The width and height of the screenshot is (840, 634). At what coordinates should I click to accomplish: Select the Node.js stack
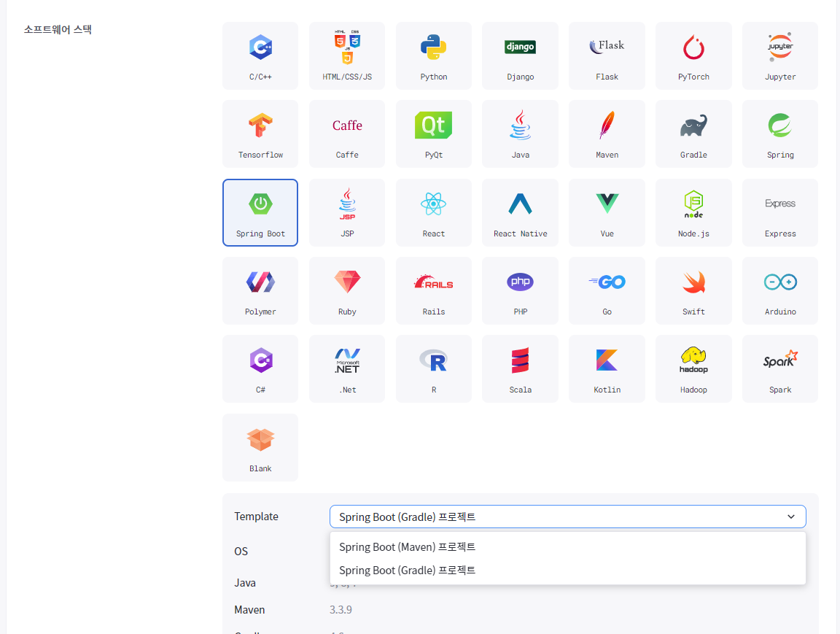[x=693, y=213]
